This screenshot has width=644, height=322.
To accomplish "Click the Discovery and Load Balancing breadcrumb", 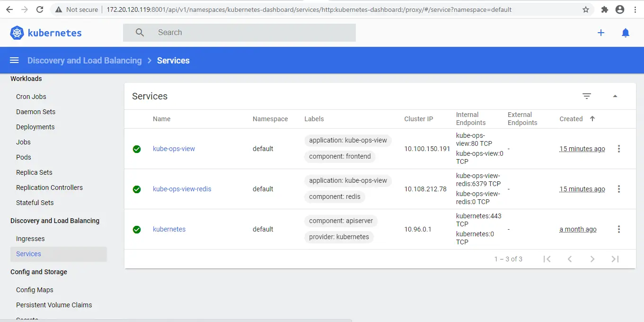I will [x=84, y=60].
